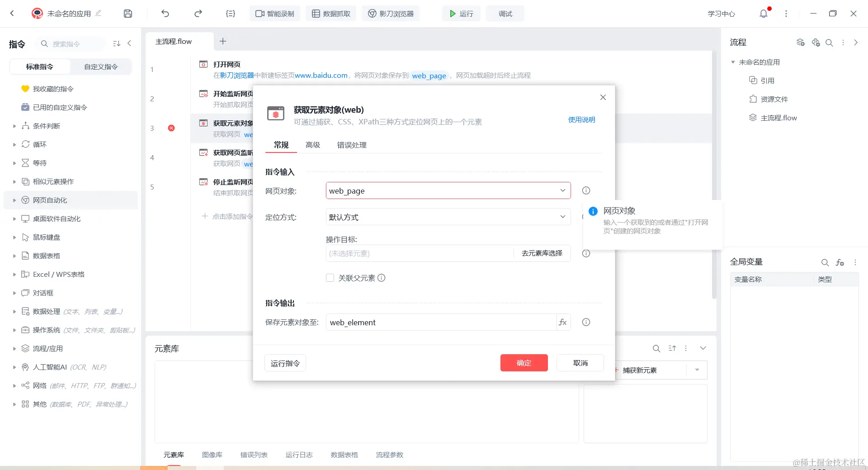
Task: Expand the 循环 command group
Action: [x=14, y=145]
